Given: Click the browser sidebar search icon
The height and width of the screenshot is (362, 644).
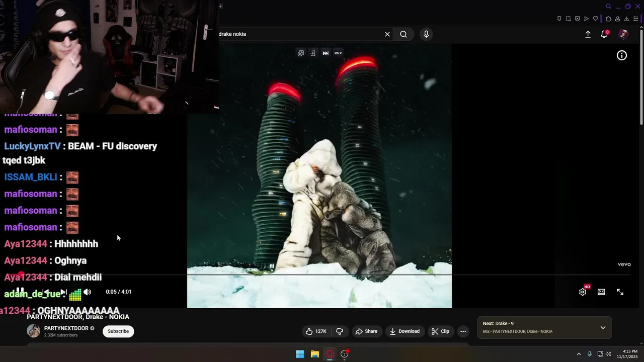Looking at the screenshot, I should coord(608,7).
